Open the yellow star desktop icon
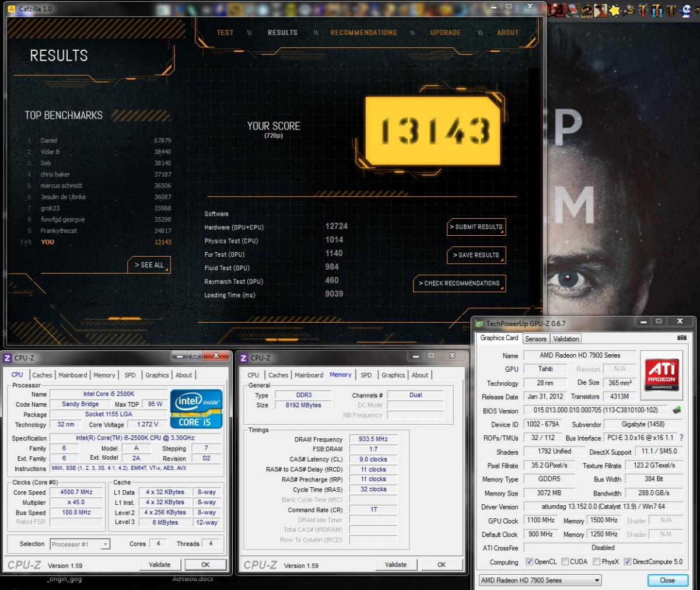The height and width of the screenshot is (590, 700). coord(614,9)
